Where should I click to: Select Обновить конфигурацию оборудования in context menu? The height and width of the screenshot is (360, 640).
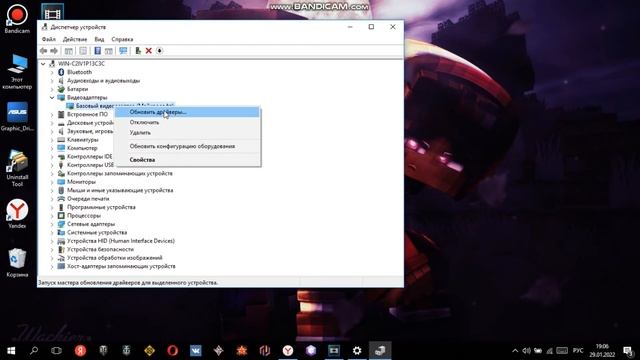[x=187, y=146]
